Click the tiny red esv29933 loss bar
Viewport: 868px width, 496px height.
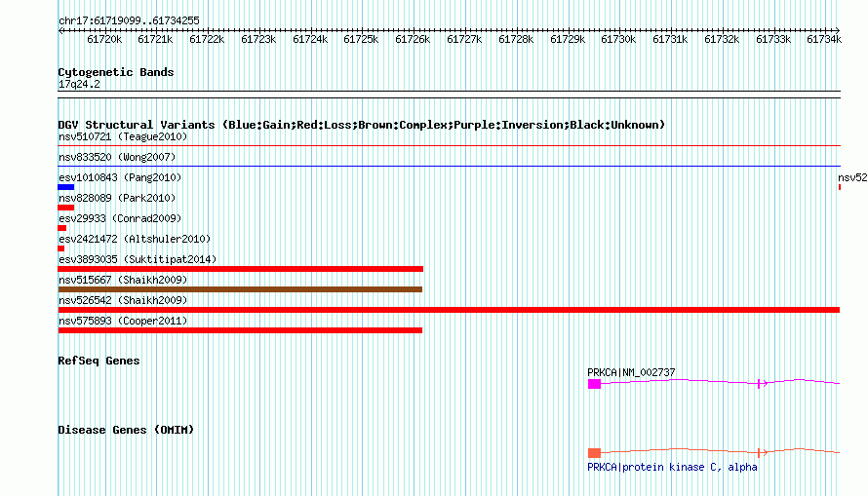point(62,228)
